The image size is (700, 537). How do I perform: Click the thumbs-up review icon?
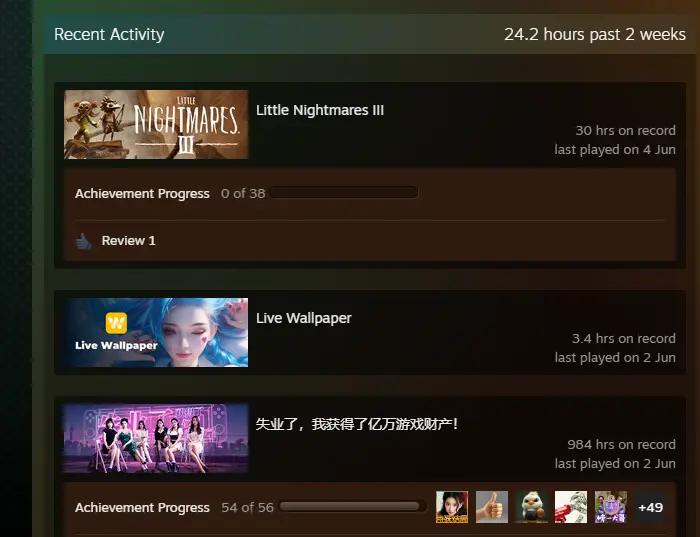coord(83,241)
